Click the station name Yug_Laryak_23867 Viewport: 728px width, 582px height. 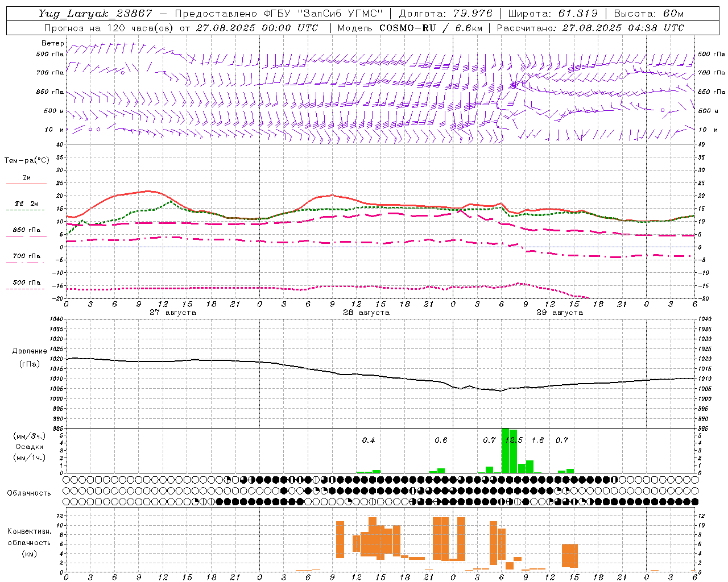click(96, 14)
